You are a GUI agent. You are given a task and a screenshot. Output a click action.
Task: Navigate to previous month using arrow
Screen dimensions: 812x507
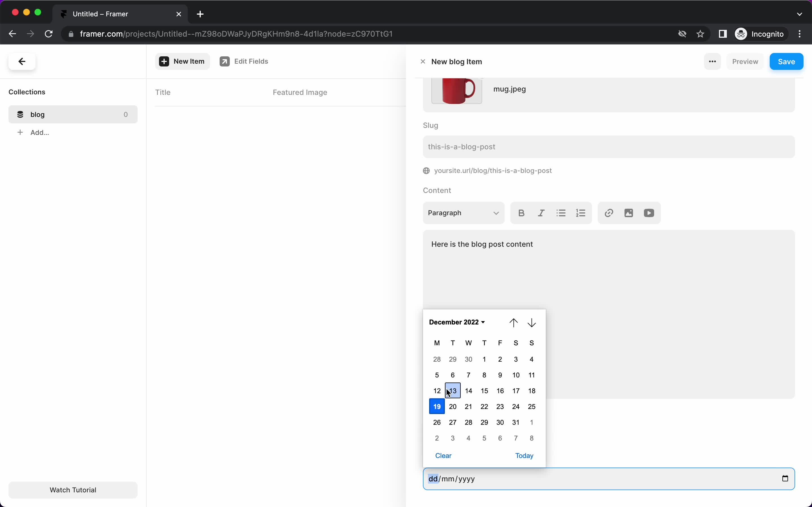(x=513, y=322)
